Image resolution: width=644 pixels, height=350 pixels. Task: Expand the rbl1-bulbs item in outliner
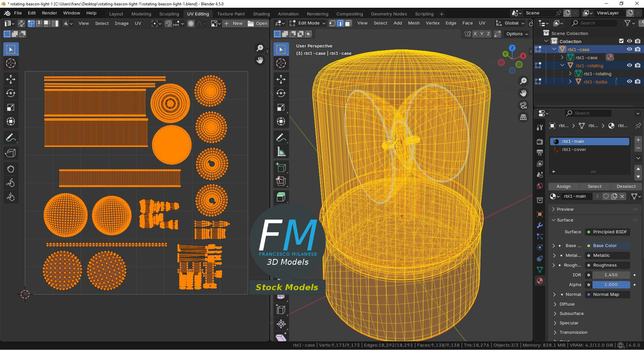[570, 82]
